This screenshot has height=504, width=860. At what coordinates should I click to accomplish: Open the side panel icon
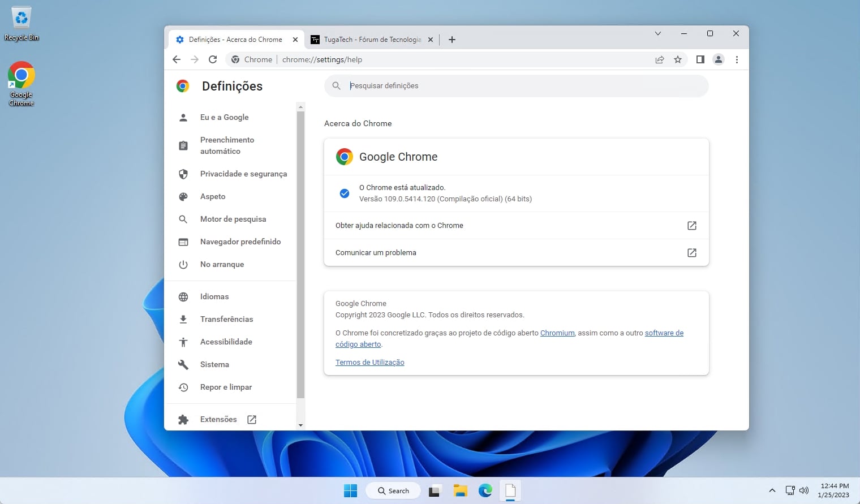point(700,59)
